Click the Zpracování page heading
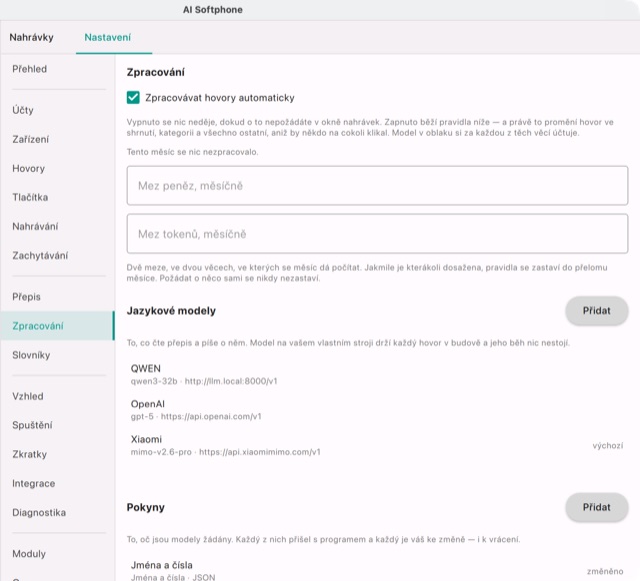This screenshot has width=640, height=581. point(156,72)
